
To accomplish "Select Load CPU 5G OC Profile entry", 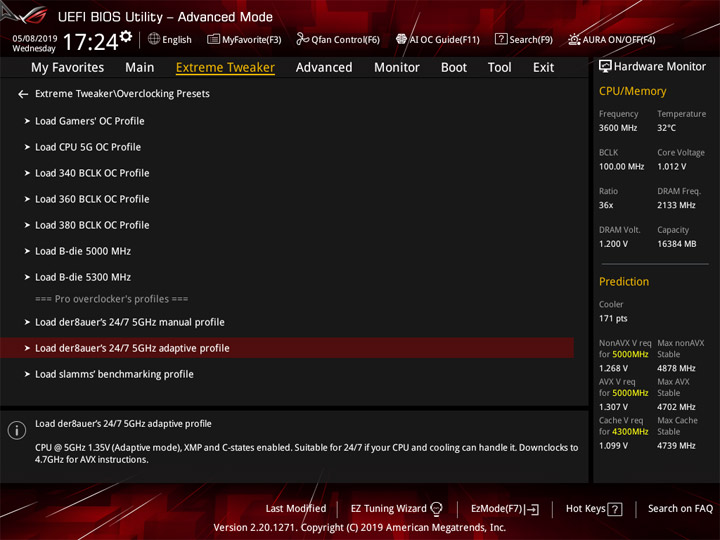I will (88, 147).
